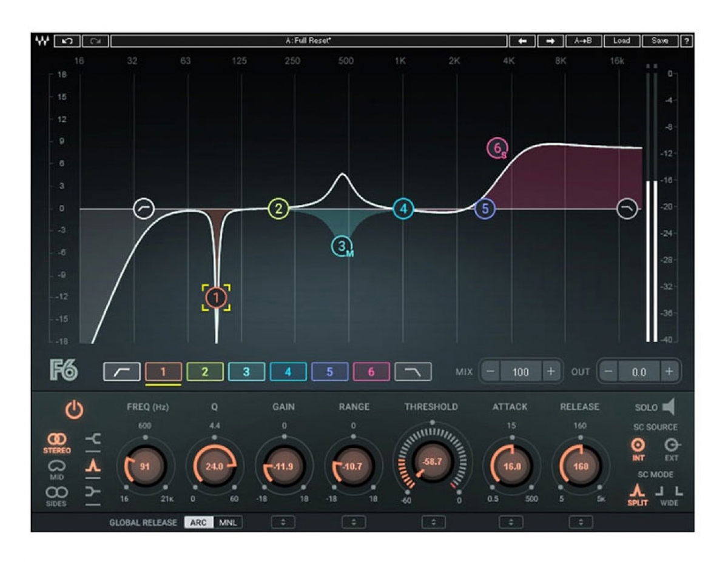Select the high-pass filter node on the EQ graph
The height and width of the screenshot is (562, 728).
point(144,209)
